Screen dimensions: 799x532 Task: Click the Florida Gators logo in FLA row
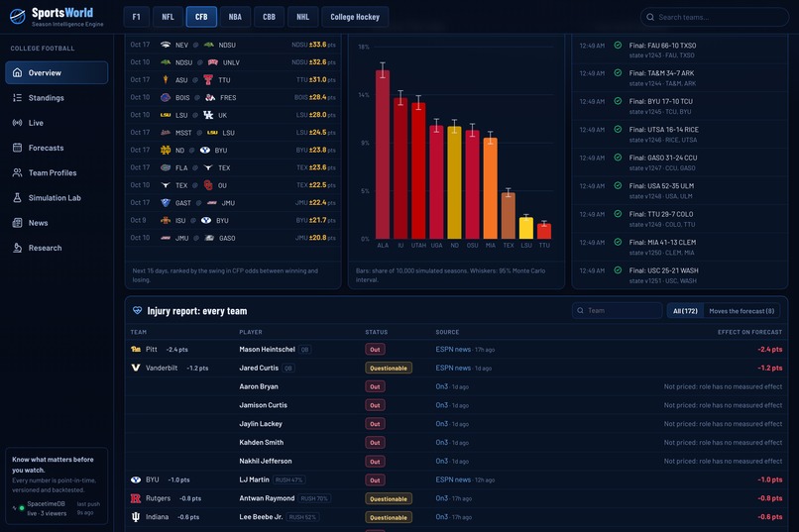[166, 167]
